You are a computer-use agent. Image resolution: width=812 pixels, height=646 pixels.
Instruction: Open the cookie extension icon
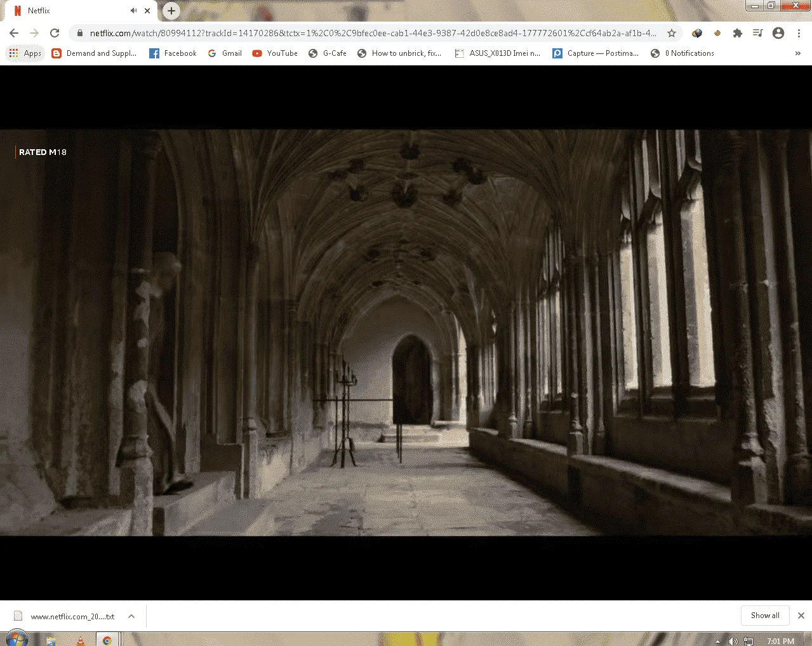(717, 33)
